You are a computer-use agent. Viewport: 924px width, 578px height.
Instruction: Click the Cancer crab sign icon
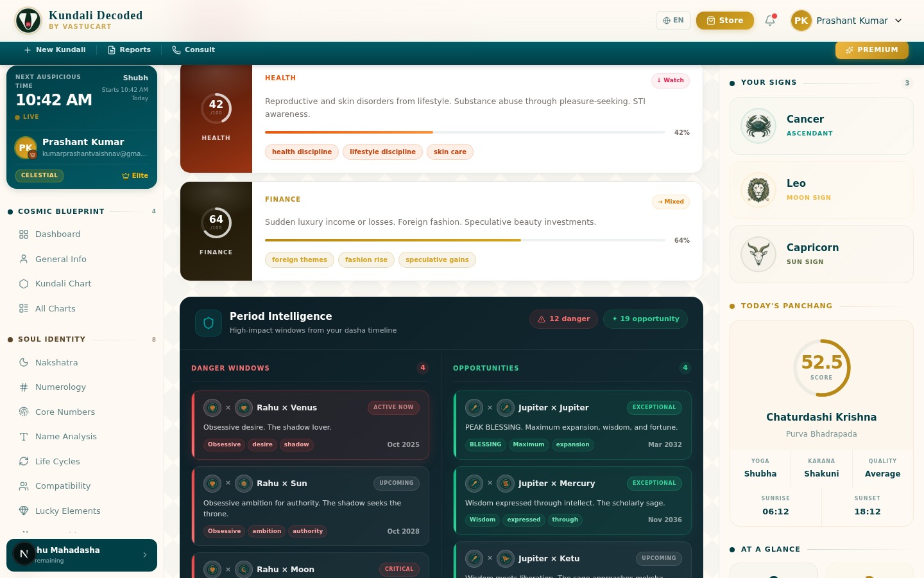[758, 126]
